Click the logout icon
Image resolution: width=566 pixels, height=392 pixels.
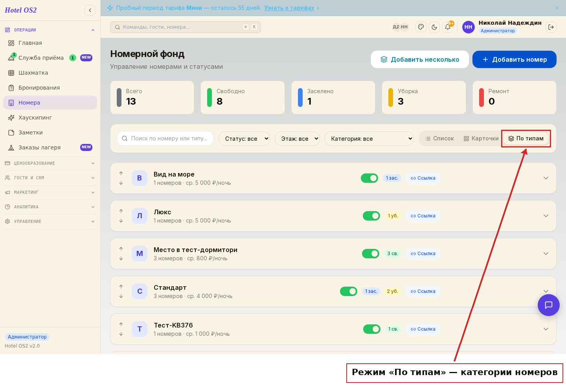[x=551, y=27]
